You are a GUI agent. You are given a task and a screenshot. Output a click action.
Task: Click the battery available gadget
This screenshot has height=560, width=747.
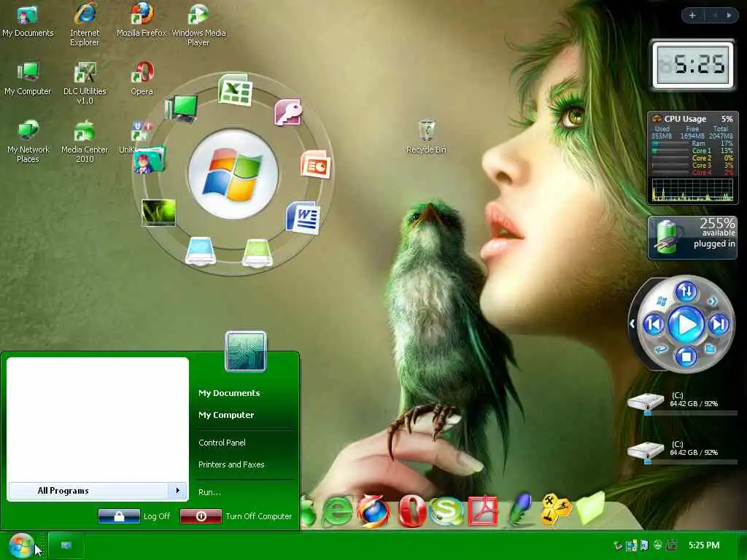click(x=693, y=238)
